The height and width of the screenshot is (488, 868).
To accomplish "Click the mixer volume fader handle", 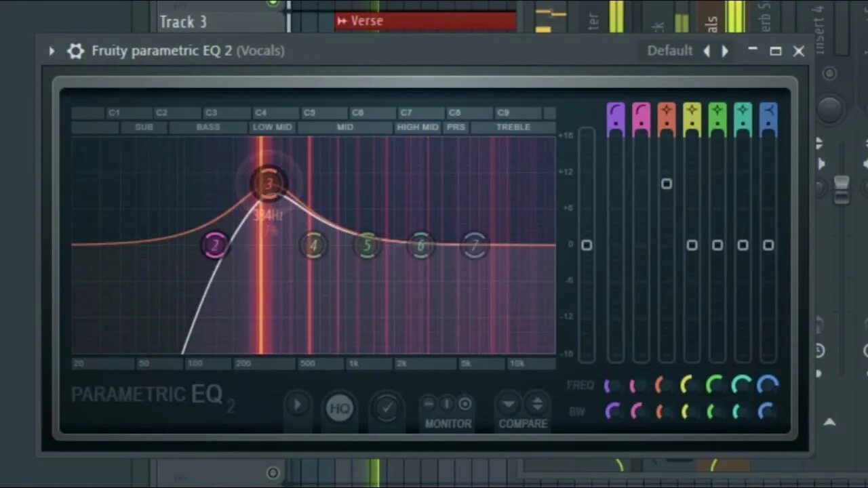I will pyautogui.click(x=842, y=190).
